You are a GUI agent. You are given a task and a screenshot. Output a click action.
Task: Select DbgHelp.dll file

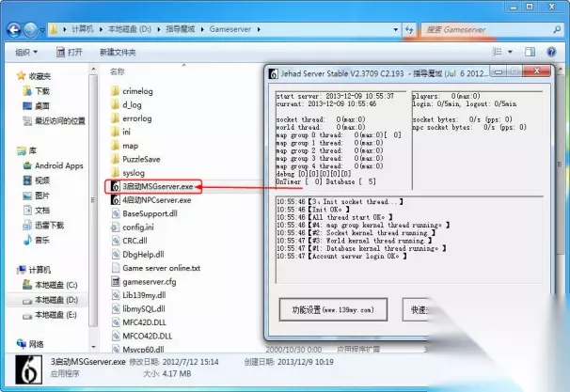click(137, 255)
